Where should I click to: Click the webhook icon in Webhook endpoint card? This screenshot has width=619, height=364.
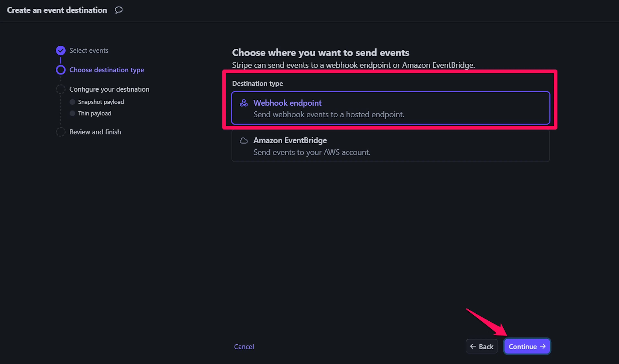[244, 103]
